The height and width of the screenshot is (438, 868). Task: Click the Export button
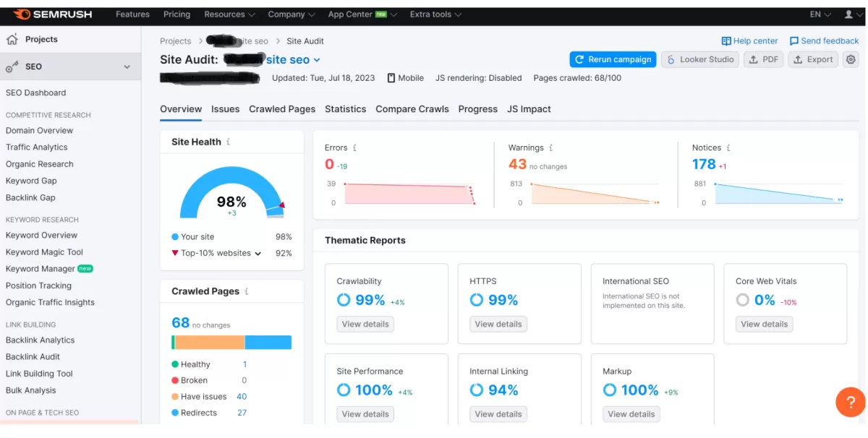pyautogui.click(x=813, y=59)
